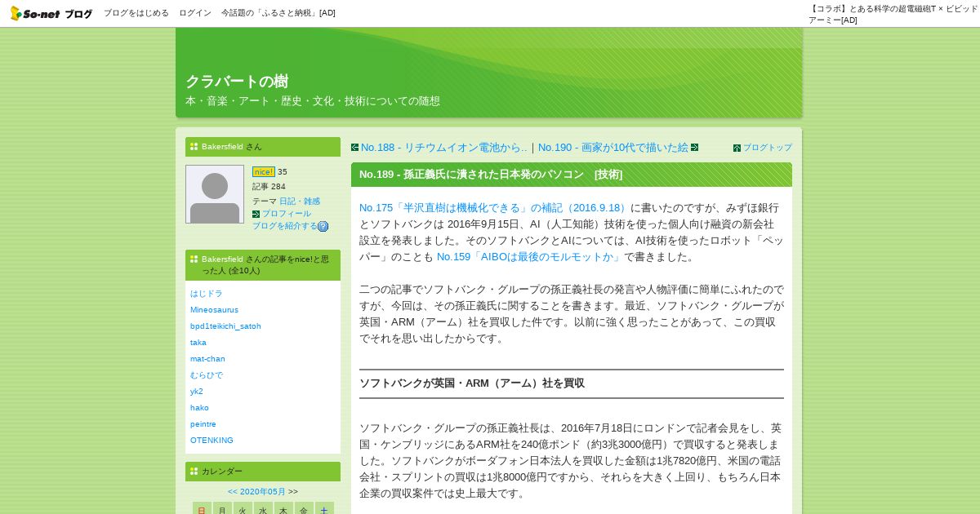The image size is (980, 514).
Task: Open the 日記・雑感 theme link
Action: [x=300, y=202]
